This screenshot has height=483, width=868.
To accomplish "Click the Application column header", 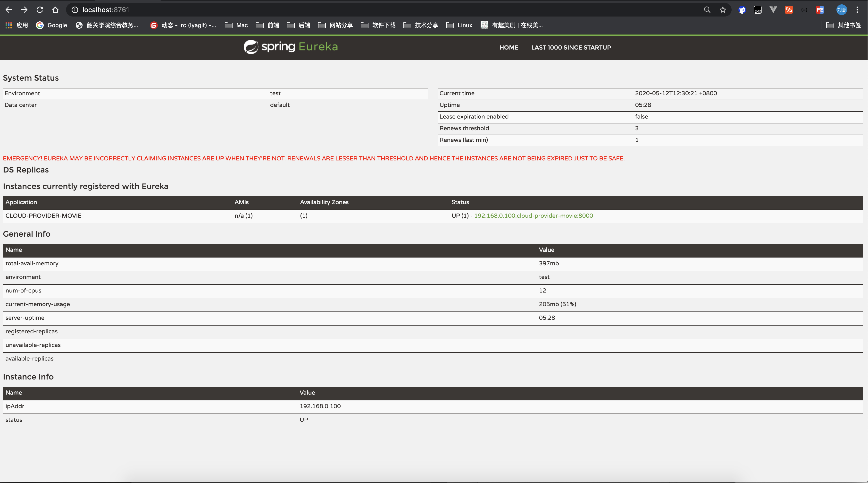I will (x=21, y=202).
